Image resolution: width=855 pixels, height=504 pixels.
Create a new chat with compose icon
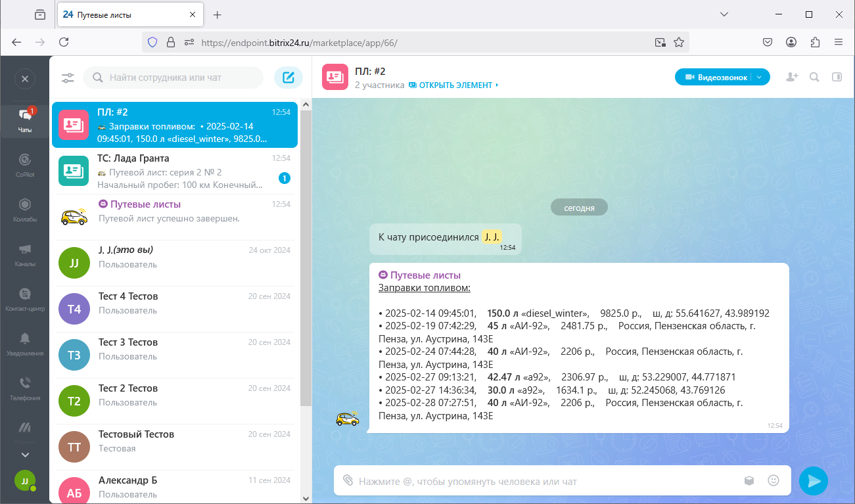click(288, 78)
